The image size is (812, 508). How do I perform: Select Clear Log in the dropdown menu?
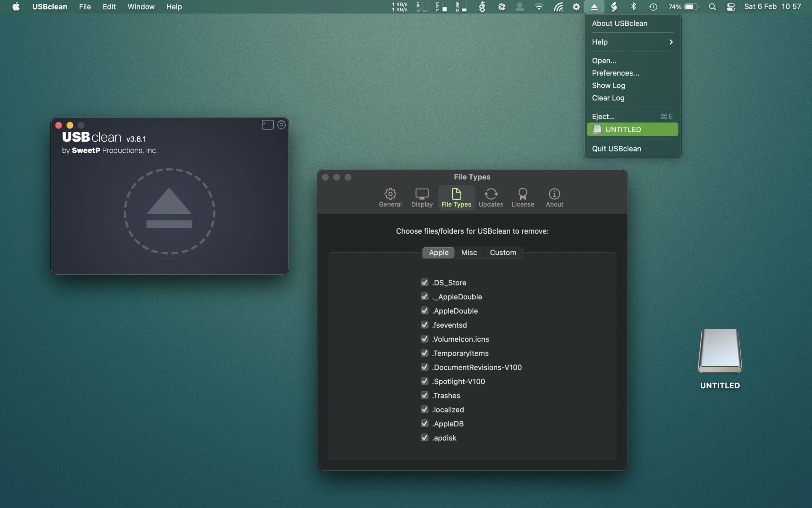pyautogui.click(x=632, y=98)
